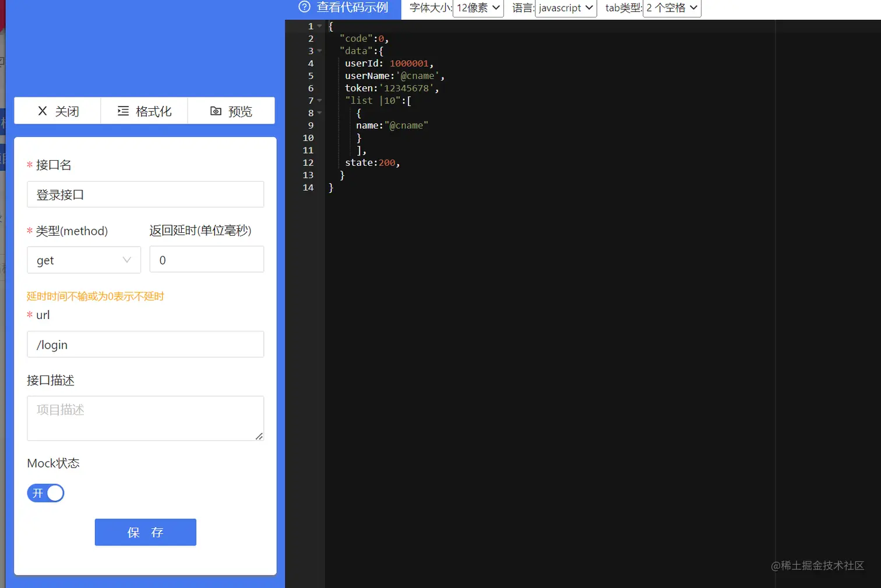The height and width of the screenshot is (588, 881).
Task: Open the 语言 javascript language dropdown
Action: coord(566,8)
